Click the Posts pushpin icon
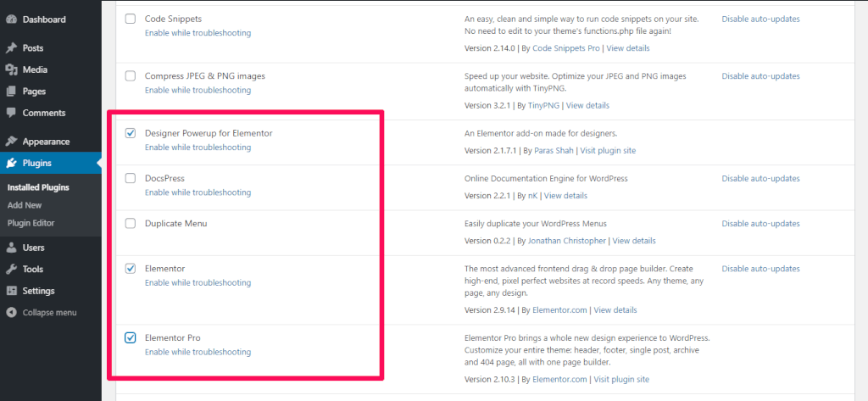This screenshot has height=401, width=868. tap(11, 48)
